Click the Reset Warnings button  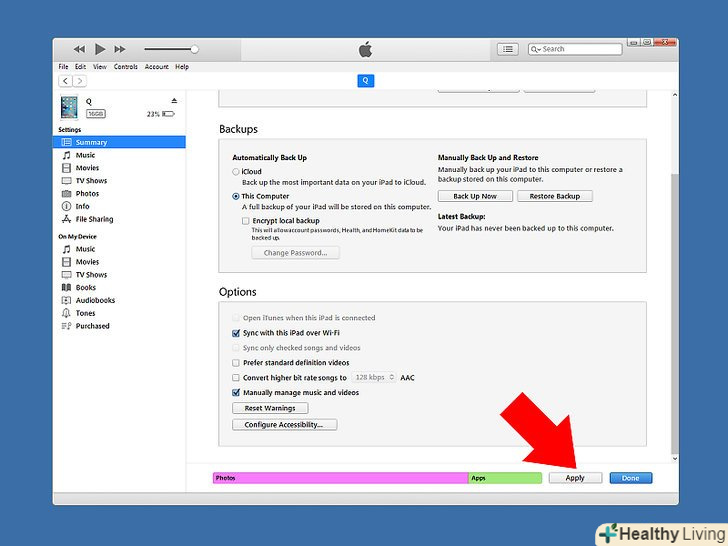pyautogui.click(x=270, y=408)
